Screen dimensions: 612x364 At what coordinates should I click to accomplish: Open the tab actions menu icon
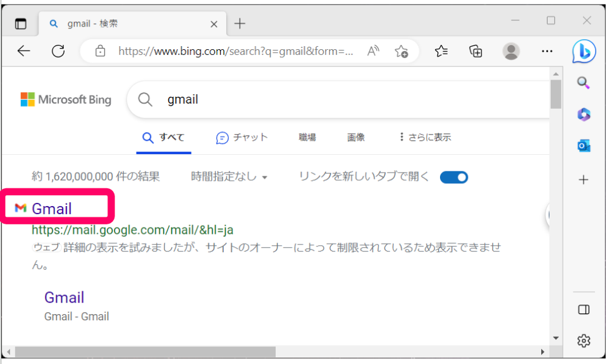pos(21,24)
